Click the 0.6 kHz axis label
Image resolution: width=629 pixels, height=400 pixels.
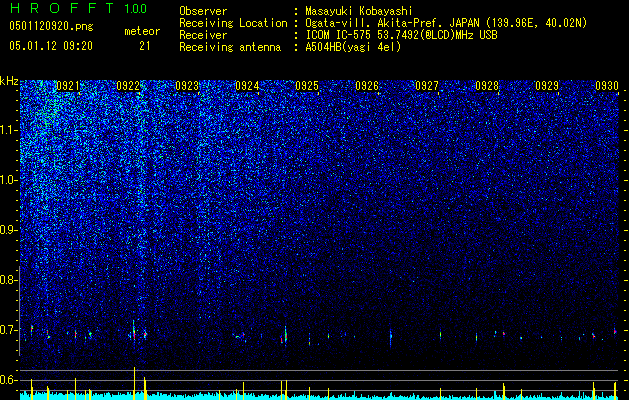(9, 380)
